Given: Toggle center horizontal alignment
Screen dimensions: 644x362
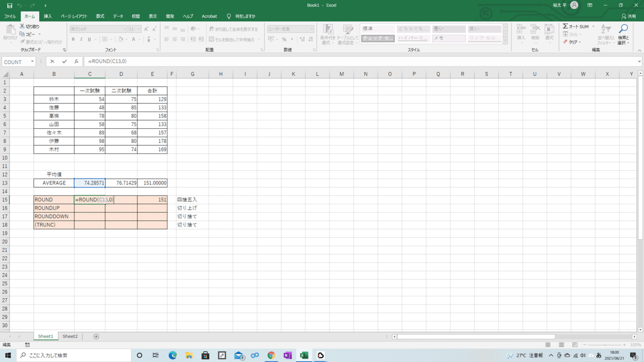Looking at the screenshot, I should coord(174,39).
